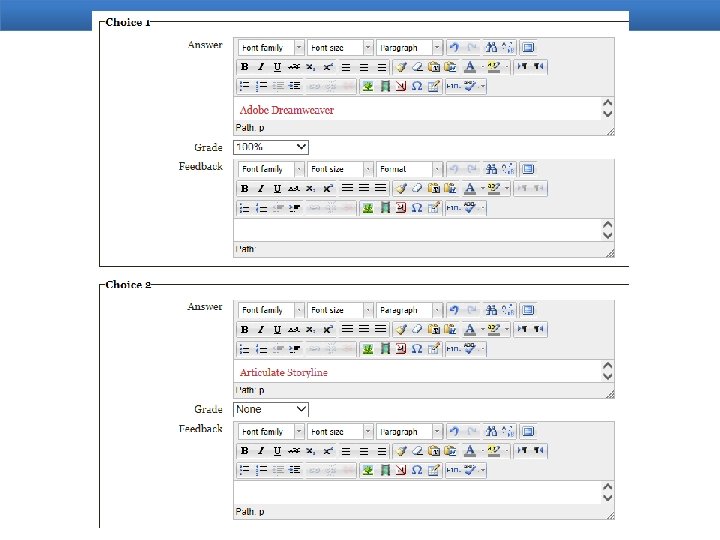Open Format dropdown in Choice 1 Feedback editor
The image size is (720, 540).
click(x=409, y=169)
